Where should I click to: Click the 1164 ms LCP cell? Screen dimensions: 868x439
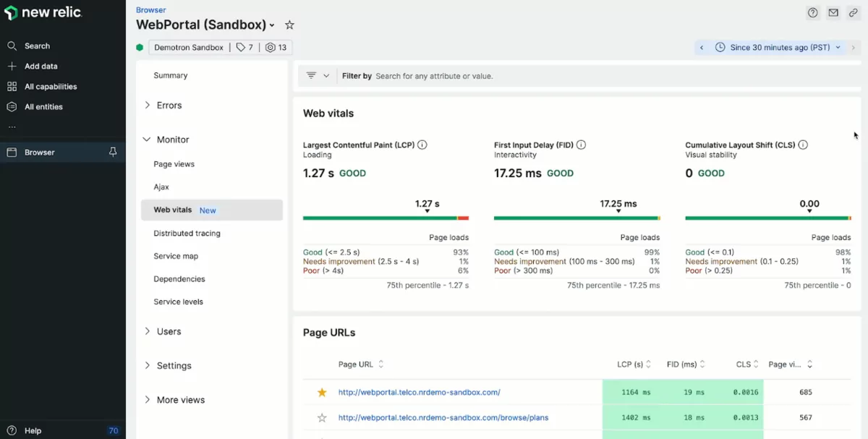click(629, 392)
